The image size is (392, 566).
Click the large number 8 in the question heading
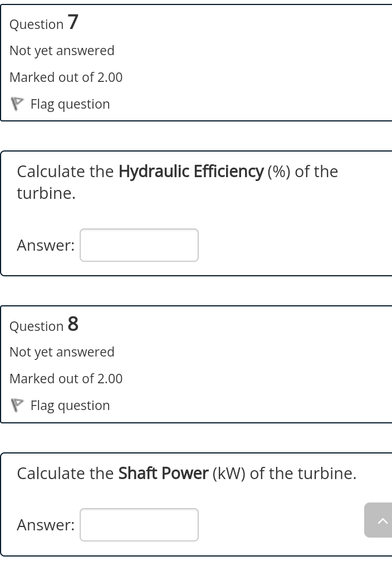tap(73, 324)
